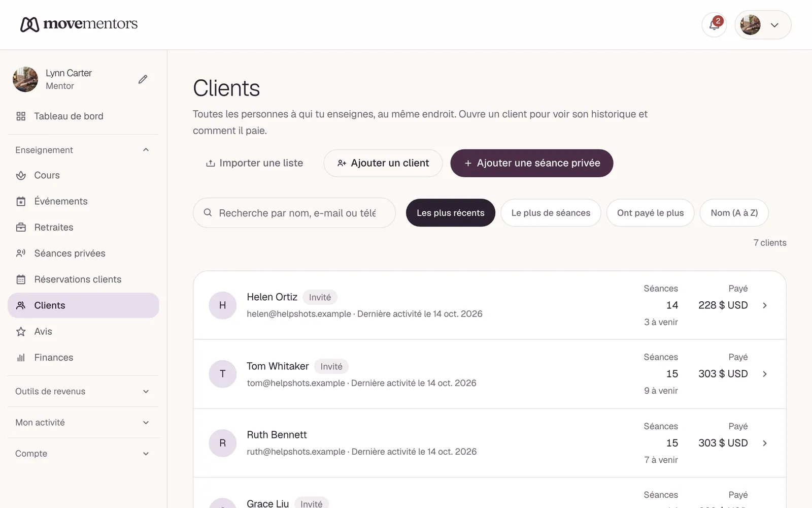Image resolution: width=812 pixels, height=508 pixels.
Task: Click the Tableau de bord grid icon
Action: click(x=21, y=116)
